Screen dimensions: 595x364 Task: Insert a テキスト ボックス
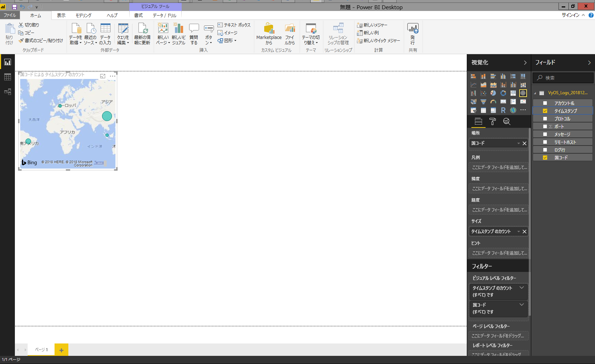(234, 25)
